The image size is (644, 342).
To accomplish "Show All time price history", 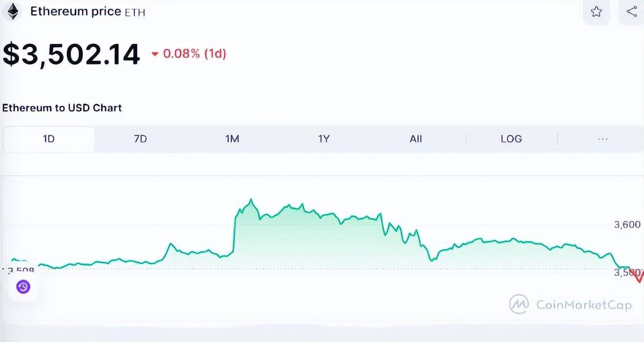I will click(416, 139).
